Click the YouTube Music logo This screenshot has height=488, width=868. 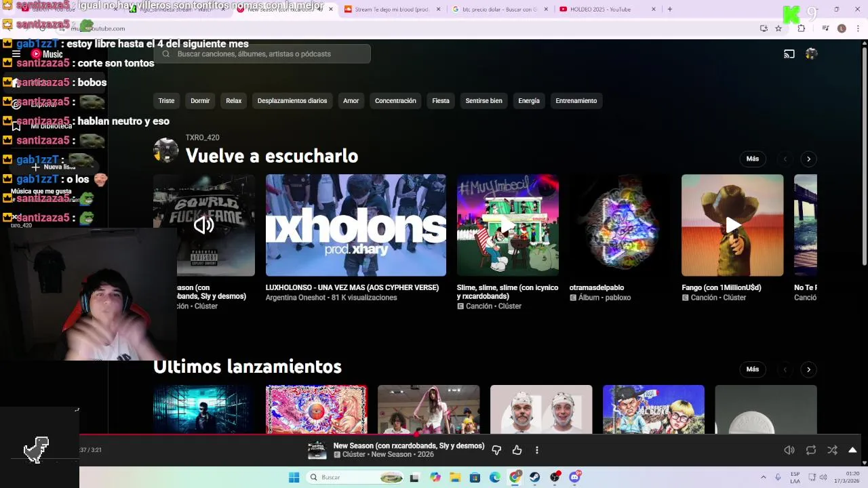point(47,54)
